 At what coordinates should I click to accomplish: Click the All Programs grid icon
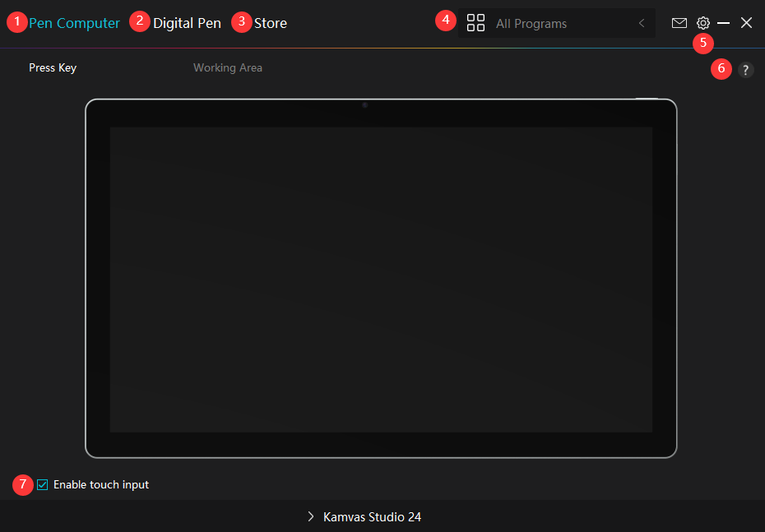475,23
